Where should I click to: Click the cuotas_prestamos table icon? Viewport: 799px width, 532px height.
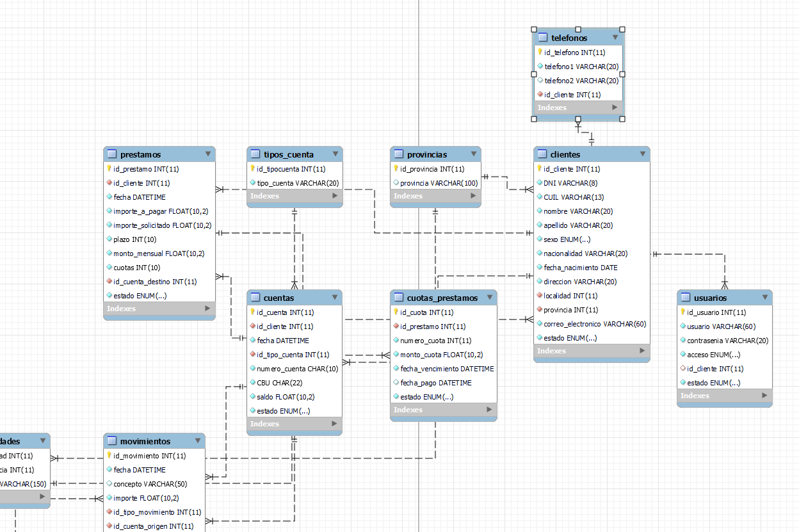tap(398, 298)
